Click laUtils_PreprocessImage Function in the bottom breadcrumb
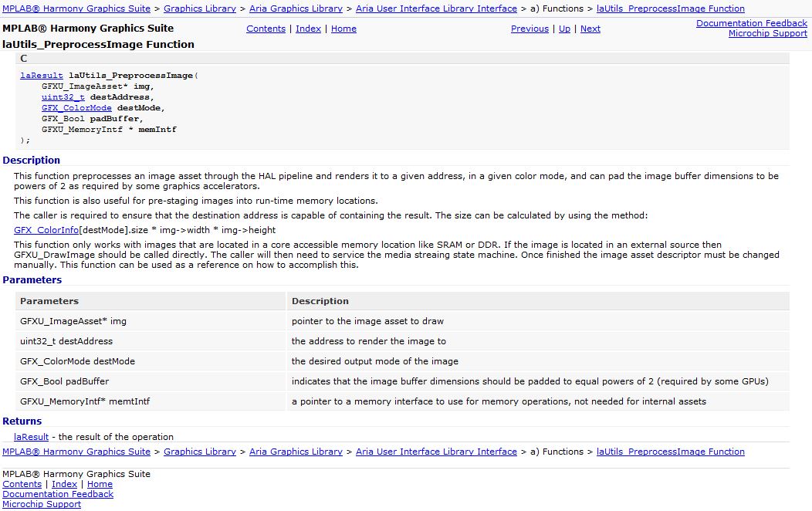Screen dimensions: 812x511 coord(670,452)
